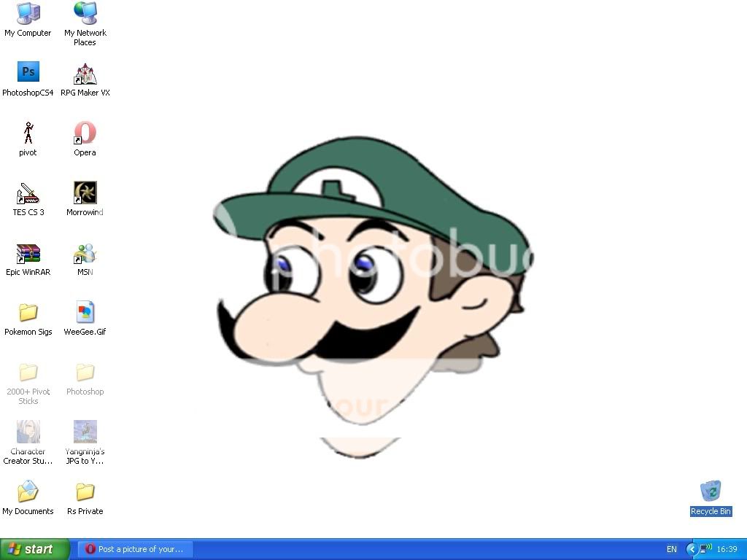Switch to the 'Post a picture of your...' window
The image size is (747, 560).
click(x=135, y=548)
